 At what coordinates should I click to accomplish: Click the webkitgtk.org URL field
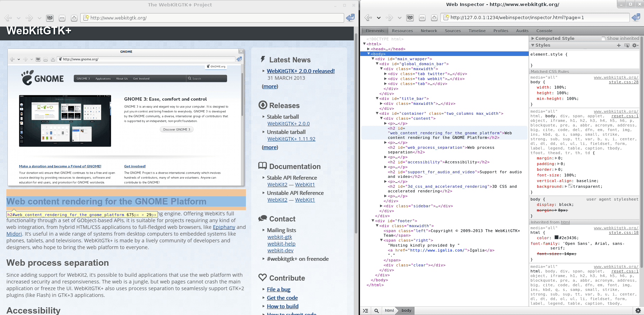[x=212, y=18]
